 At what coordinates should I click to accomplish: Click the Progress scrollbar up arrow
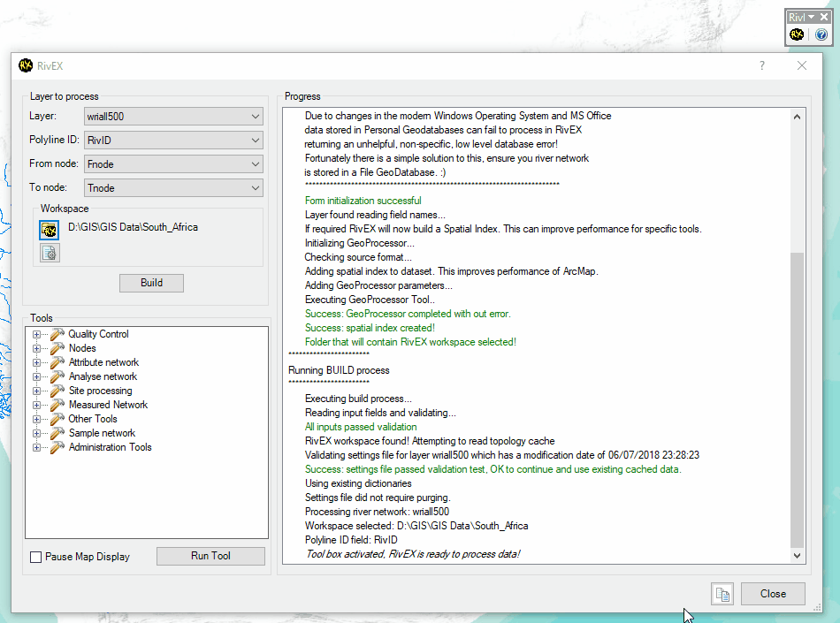click(798, 117)
